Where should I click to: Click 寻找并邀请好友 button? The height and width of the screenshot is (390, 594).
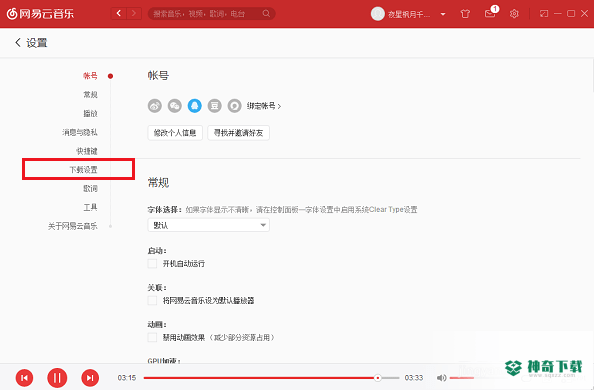(238, 133)
